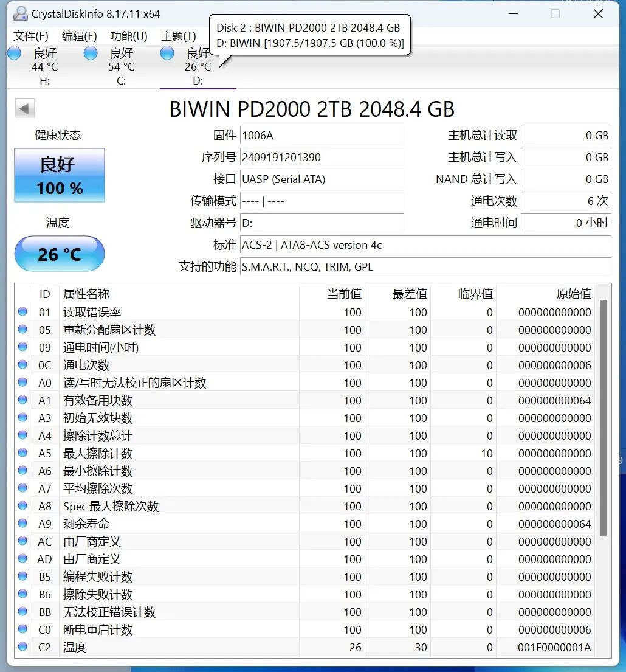The width and height of the screenshot is (626, 672).
Task: Select the 通电次数 power-on count value
Action: (x=566, y=201)
